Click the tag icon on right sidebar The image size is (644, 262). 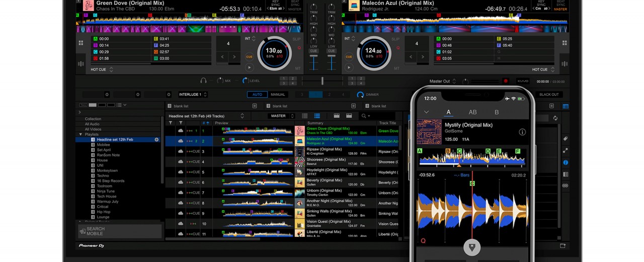click(x=565, y=139)
